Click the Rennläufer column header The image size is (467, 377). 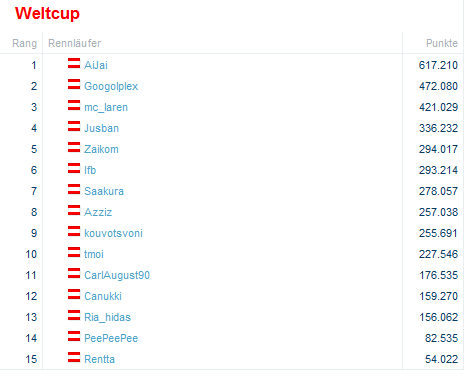(x=74, y=43)
